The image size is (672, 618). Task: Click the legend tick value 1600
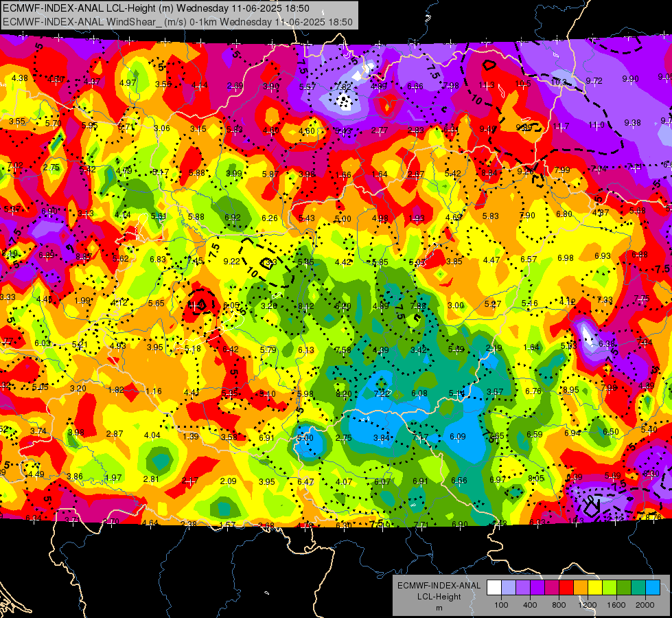coord(616,605)
